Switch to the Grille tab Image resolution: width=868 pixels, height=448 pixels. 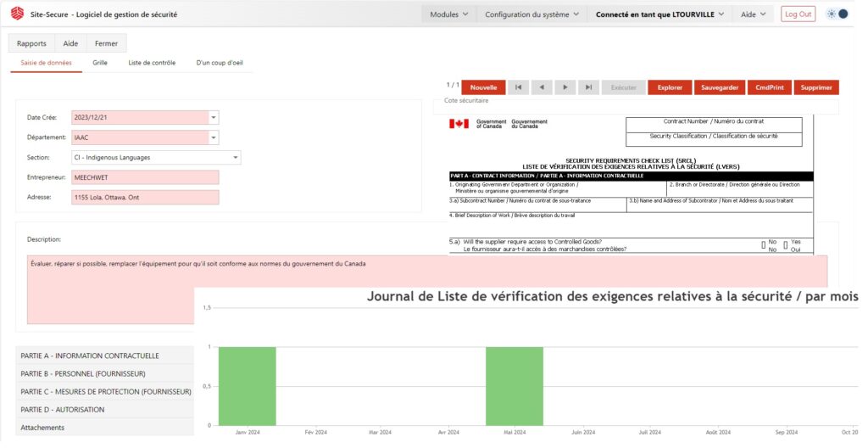coord(100,63)
